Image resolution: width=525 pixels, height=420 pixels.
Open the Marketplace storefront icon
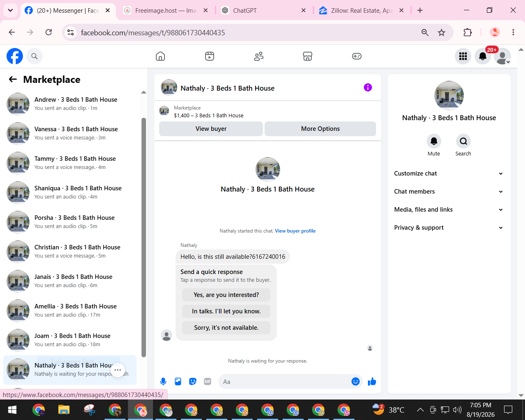(x=308, y=56)
